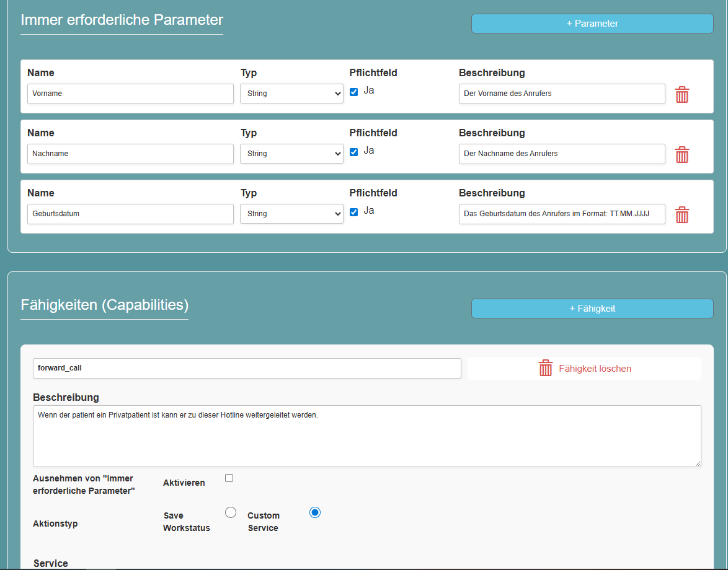Enable the Aktivieren checkbox
This screenshot has height=570, width=728.
pos(229,478)
